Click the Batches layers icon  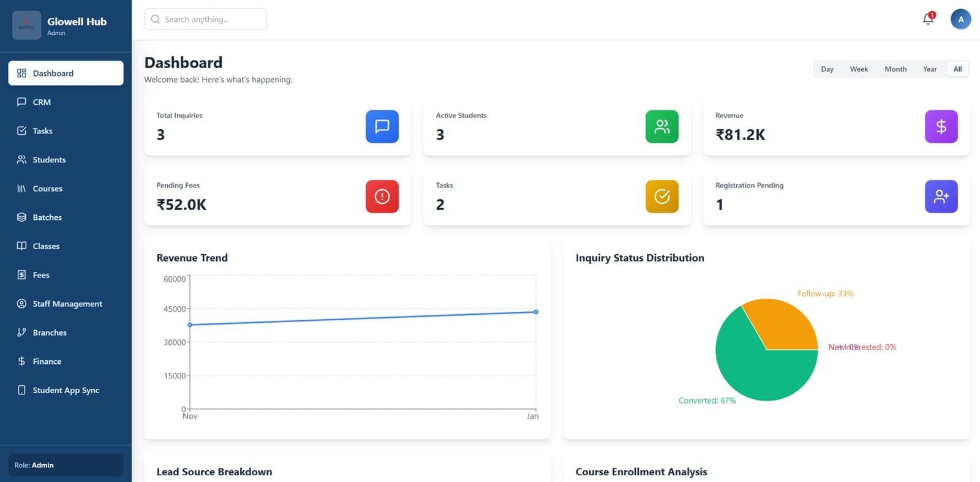coord(21,217)
